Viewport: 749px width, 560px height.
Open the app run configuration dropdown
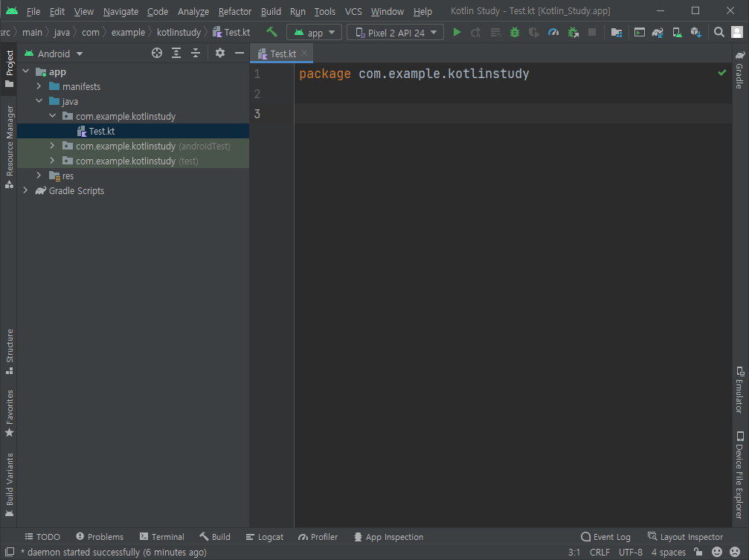click(x=314, y=33)
